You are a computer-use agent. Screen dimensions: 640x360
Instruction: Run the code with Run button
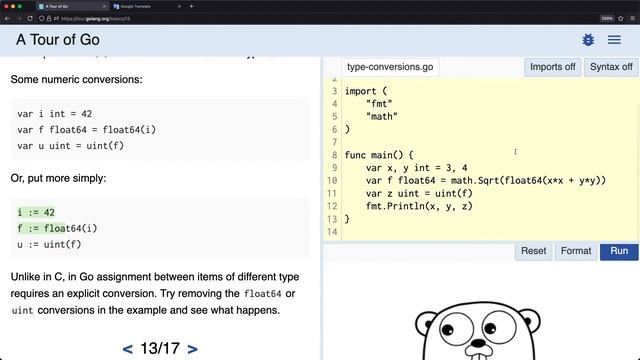(x=619, y=251)
